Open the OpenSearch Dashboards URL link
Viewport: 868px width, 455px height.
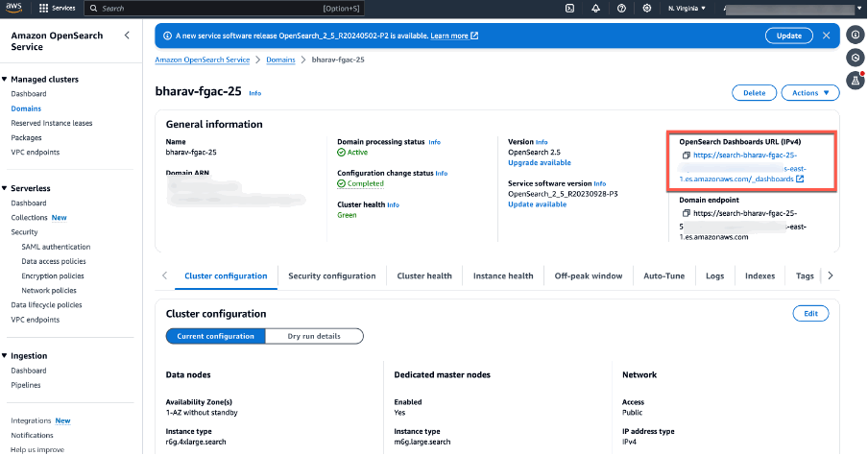[x=743, y=167]
